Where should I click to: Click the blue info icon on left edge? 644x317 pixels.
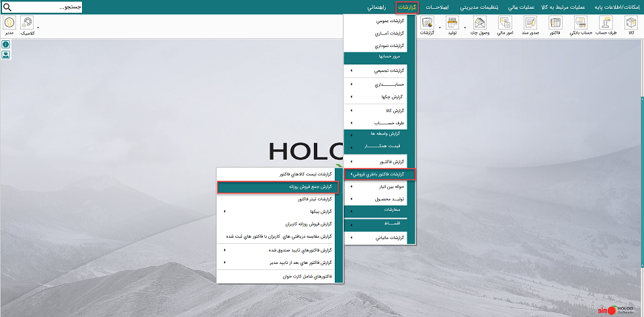pyautogui.click(x=6, y=45)
